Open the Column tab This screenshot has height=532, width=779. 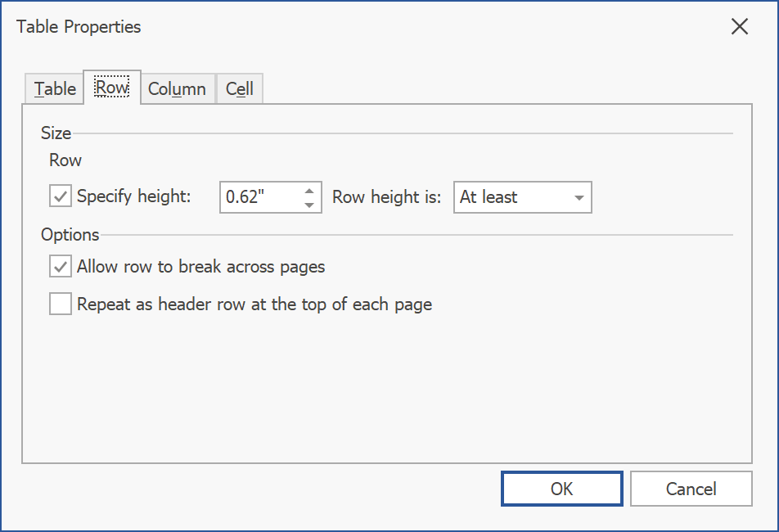[177, 89]
